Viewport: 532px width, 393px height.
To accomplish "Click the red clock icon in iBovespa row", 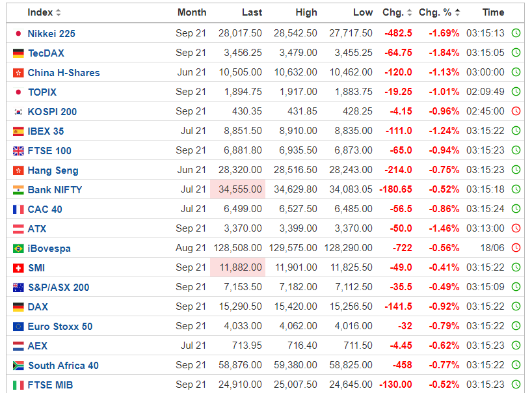I will 516,248.
